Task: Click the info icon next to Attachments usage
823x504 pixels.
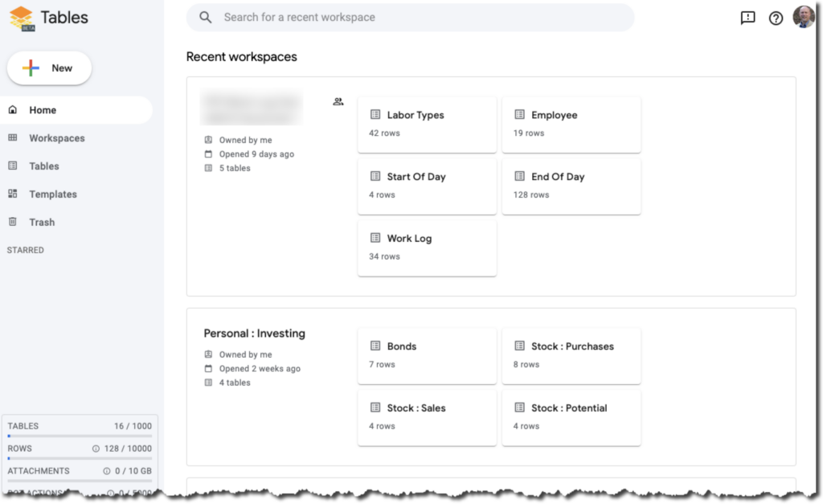Action: click(107, 471)
